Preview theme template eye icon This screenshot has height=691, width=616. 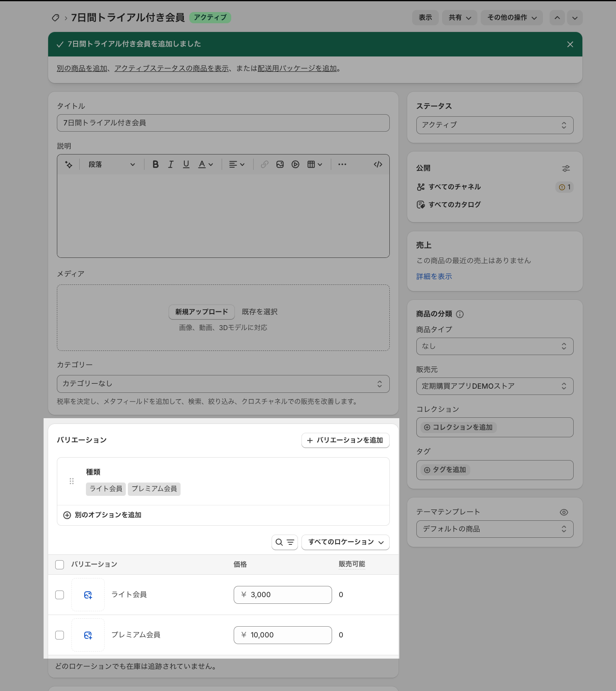pos(564,512)
